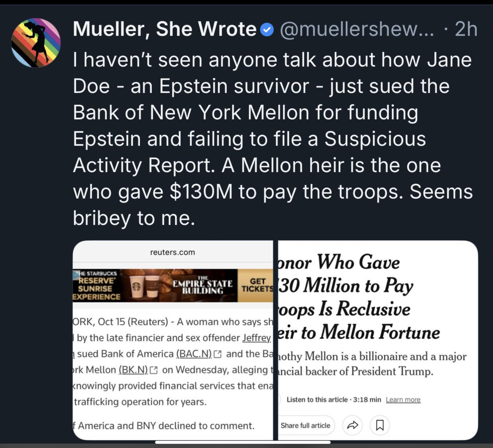Image resolution: width=493 pixels, height=448 pixels.
Task: Click the GET TICKETS ad button
Action: (x=257, y=285)
